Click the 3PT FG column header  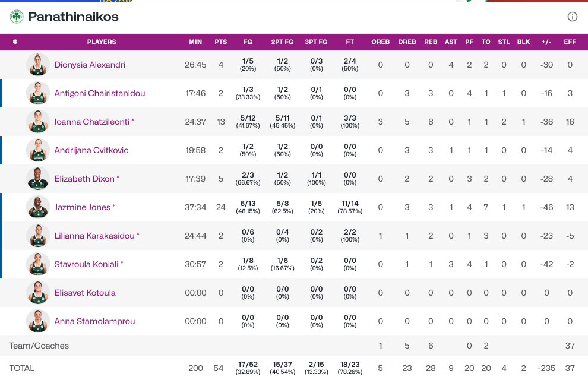[316, 42]
